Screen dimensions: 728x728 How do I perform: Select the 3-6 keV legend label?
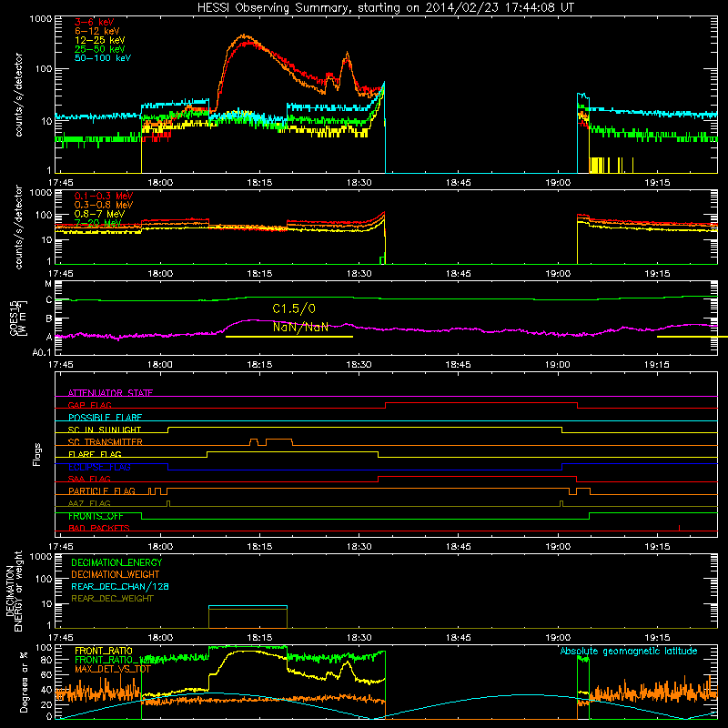[95, 22]
